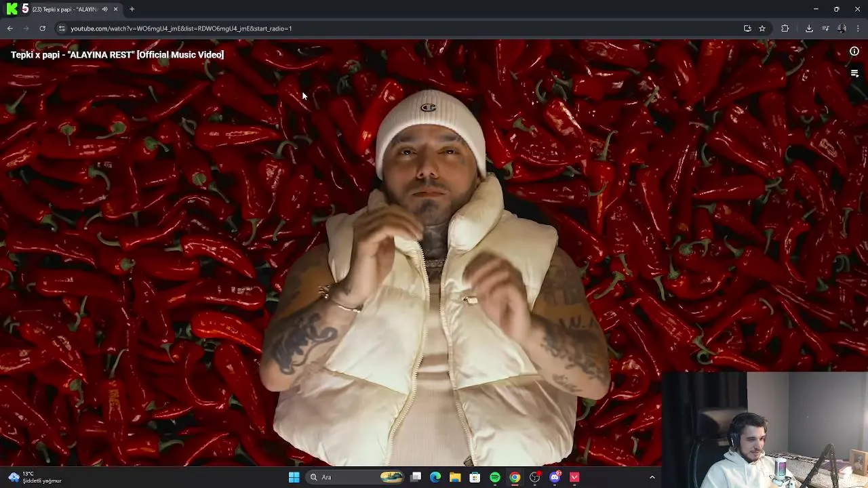Reload the YouTube page

pyautogui.click(x=43, y=28)
